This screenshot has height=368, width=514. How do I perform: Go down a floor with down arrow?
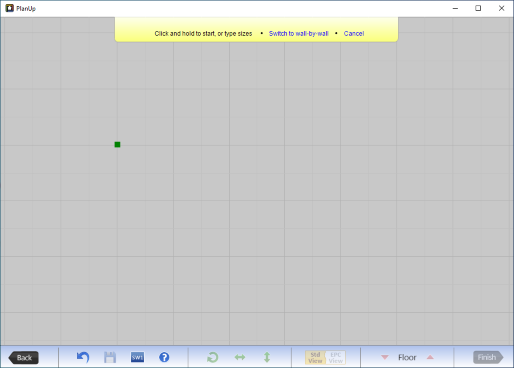point(385,357)
